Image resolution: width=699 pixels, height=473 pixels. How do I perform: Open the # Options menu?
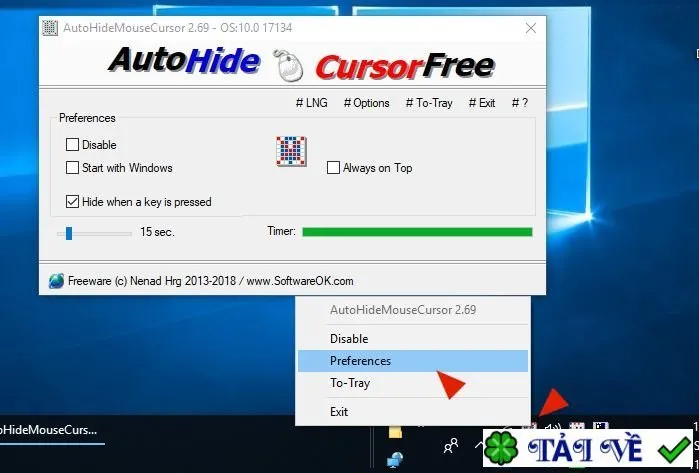click(366, 103)
